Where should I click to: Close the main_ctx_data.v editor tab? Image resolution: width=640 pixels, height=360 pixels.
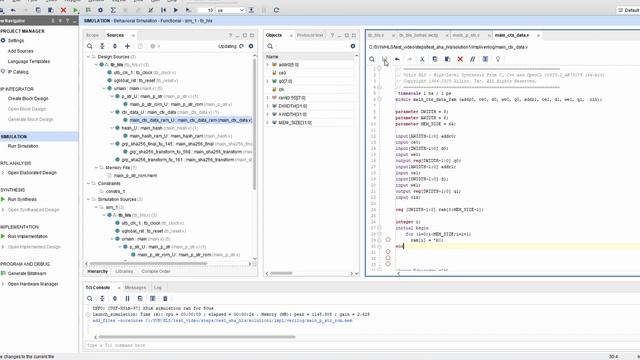pos(538,36)
